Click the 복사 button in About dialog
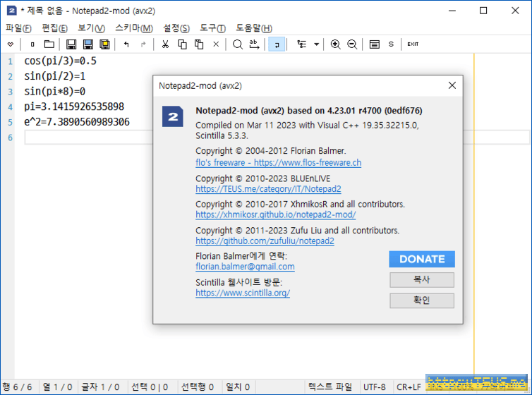 coord(422,280)
